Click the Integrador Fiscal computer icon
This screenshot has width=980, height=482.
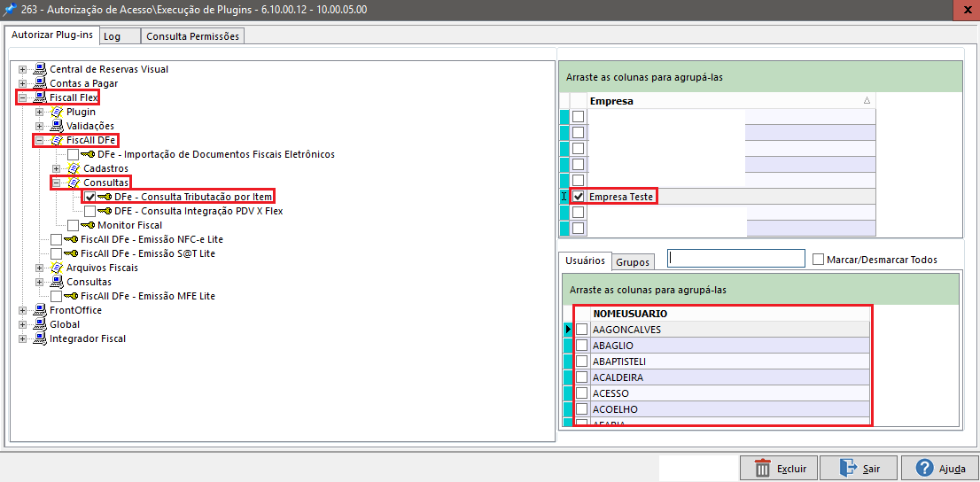[40, 338]
